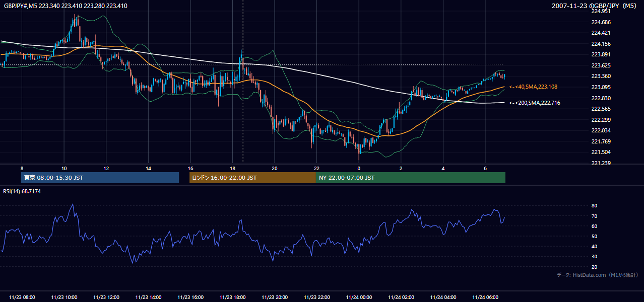Click the 11/23 10:00 time axis label
Viewport: 644px width, 302px height.
click(x=64, y=297)
